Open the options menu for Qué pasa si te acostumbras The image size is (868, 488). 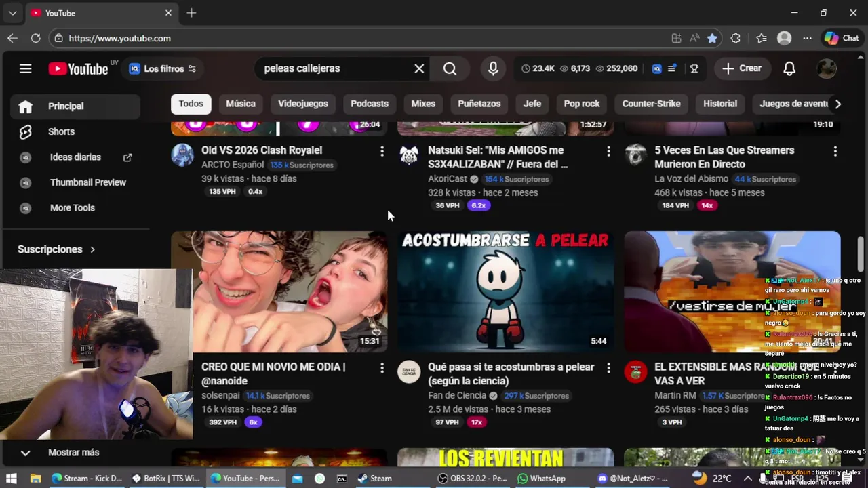608,368
